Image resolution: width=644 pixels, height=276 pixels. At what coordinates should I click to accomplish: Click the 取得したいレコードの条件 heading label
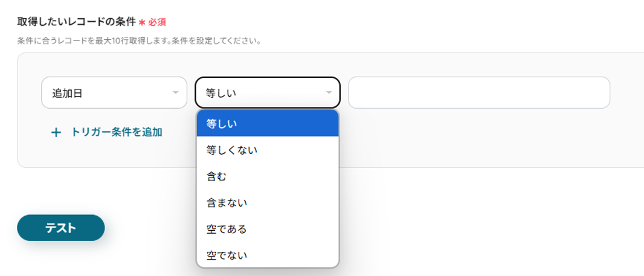click(x=76, y=22)
